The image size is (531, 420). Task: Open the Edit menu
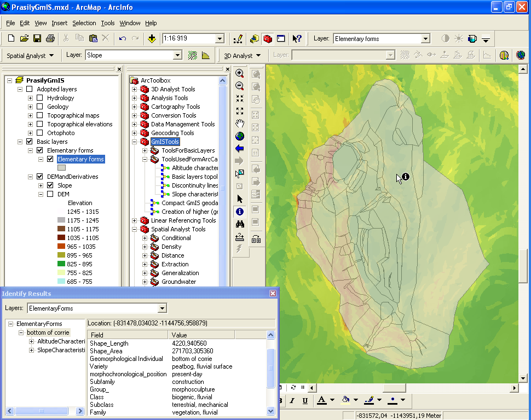point(25,23)
